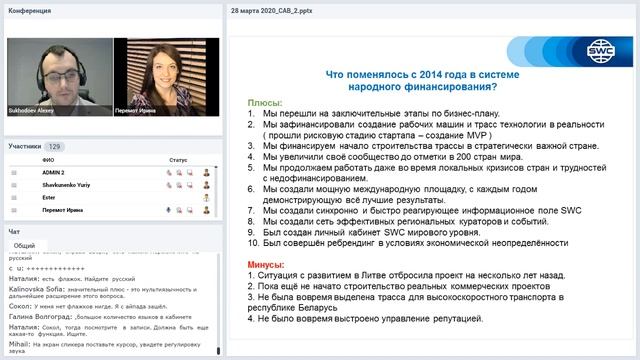The width and height of the screenshot is (640, 360).
Task: Click ADMIN 2 microphone status icon
Action: point(169,173)
